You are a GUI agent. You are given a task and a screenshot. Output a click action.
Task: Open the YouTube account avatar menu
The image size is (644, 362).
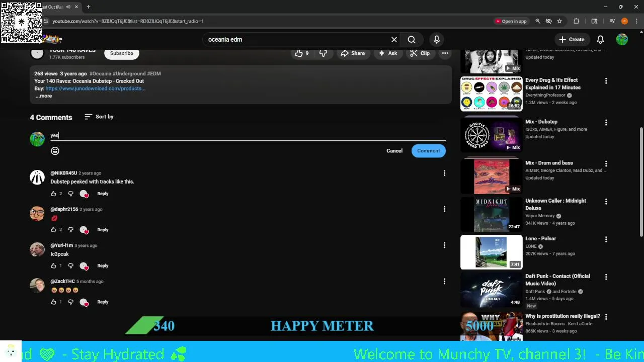click(x=622, y=40)
